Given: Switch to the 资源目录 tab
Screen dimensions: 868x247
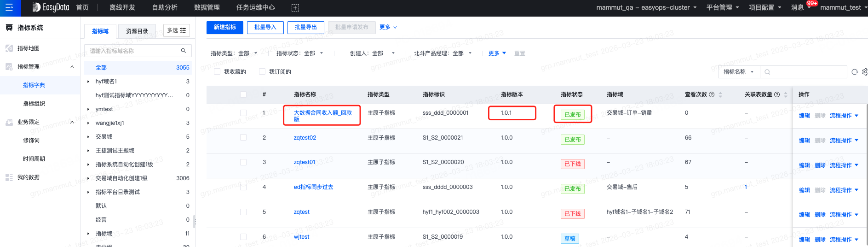Looking at the screenshot, I should click(x=137, y=31).
